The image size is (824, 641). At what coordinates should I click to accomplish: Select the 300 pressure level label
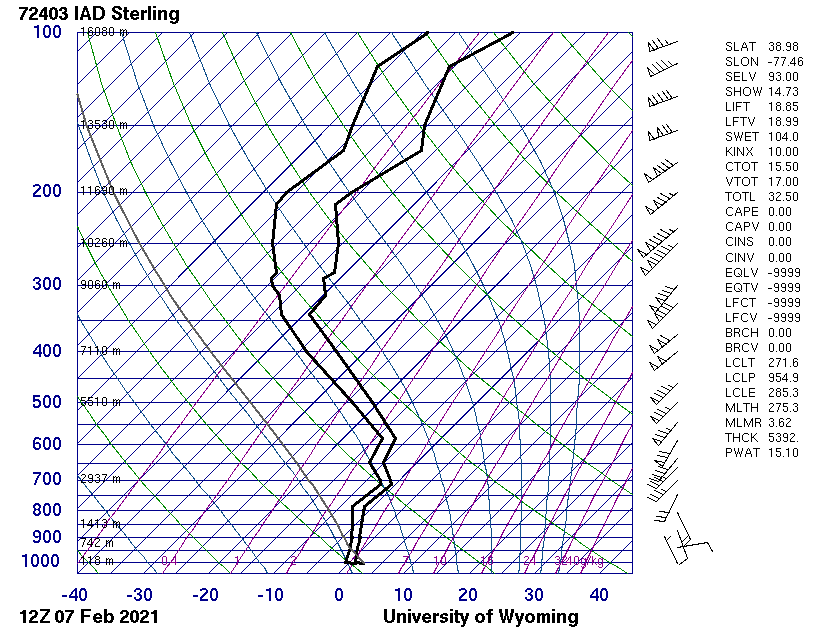click(47, 284)
